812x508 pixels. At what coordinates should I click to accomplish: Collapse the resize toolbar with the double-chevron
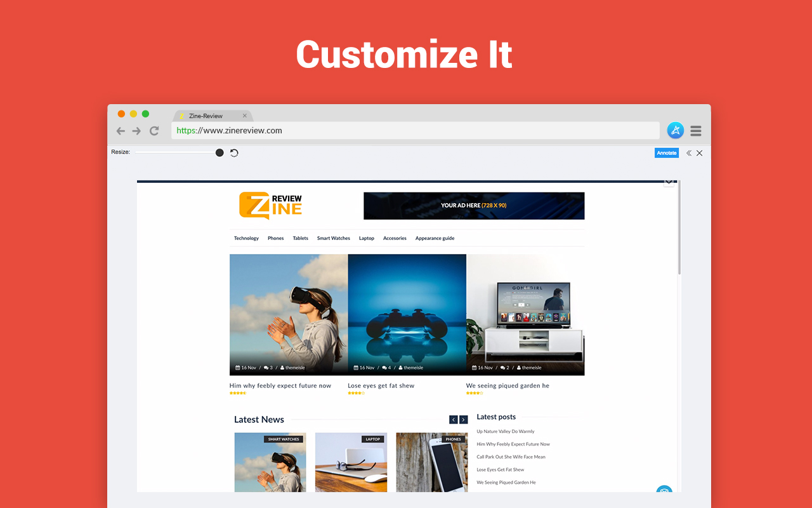688,152
